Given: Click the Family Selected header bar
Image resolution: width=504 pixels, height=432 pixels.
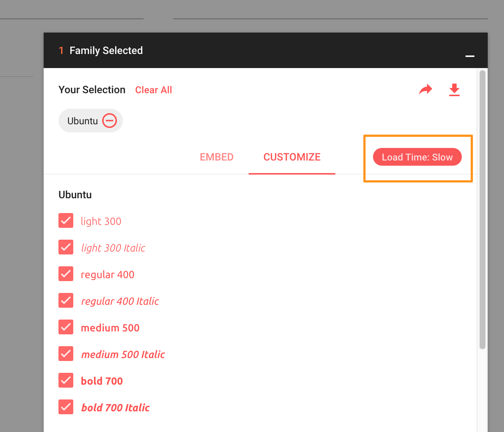Looking at the screenshot, I should coord(259,50).
